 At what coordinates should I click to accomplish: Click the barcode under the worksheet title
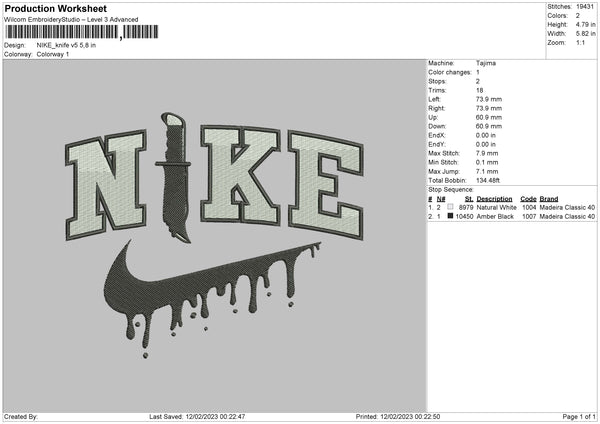[81, 32]
